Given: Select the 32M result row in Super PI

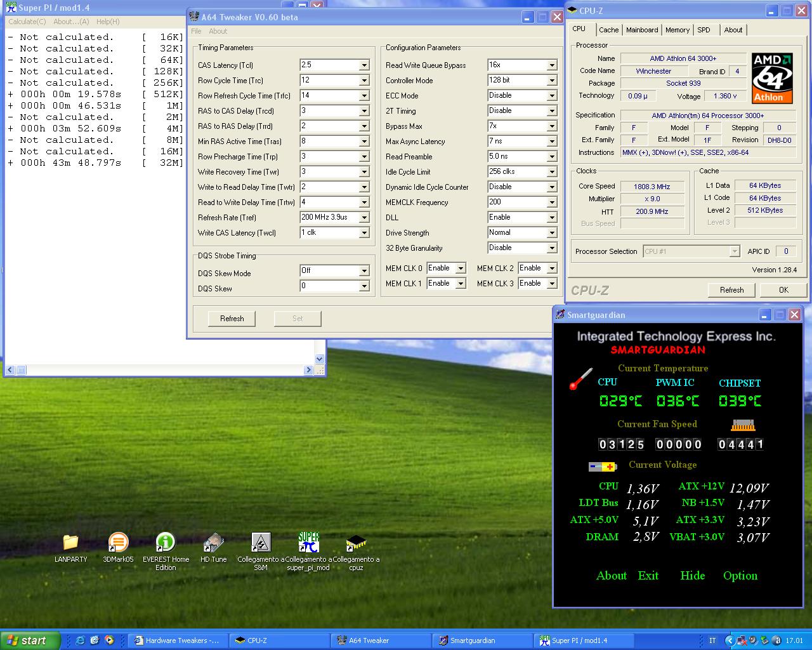Looking at the screenshot, I should tap(96, 163).
